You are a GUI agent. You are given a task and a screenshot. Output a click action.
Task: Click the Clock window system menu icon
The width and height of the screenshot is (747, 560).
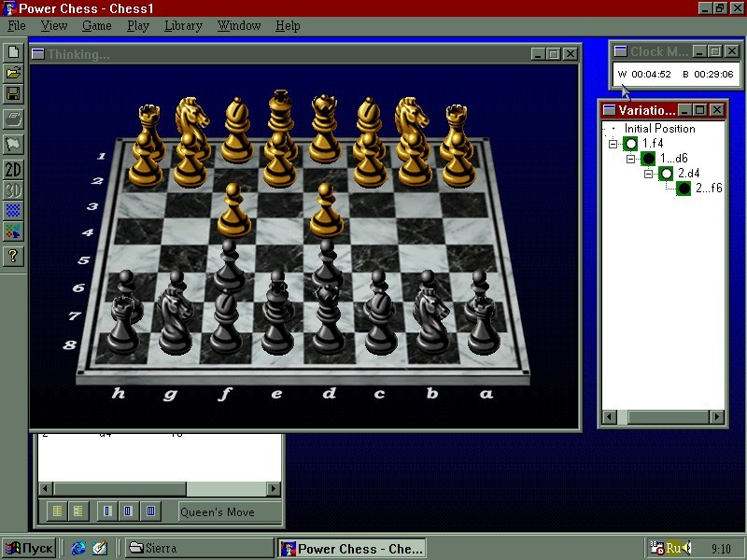[620, 51]
